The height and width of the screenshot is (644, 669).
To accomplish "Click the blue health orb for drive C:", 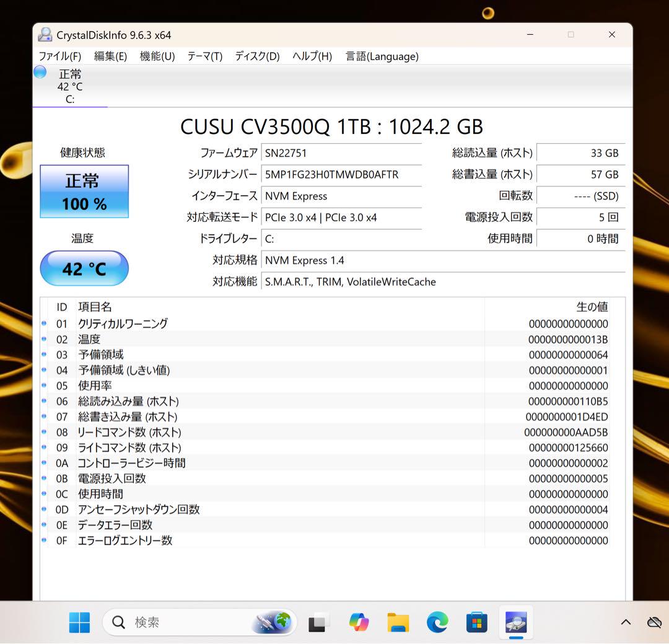I will coord(40,72).
